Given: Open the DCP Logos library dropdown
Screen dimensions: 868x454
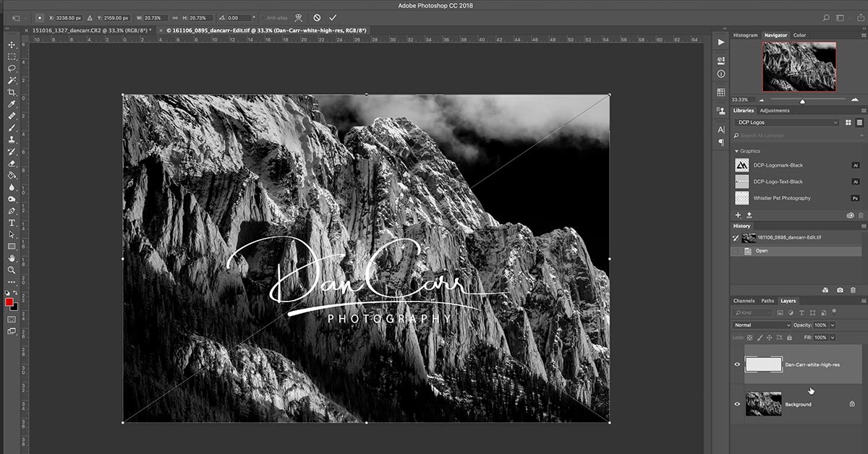Looking at the screenshot, I should [787, 122].
